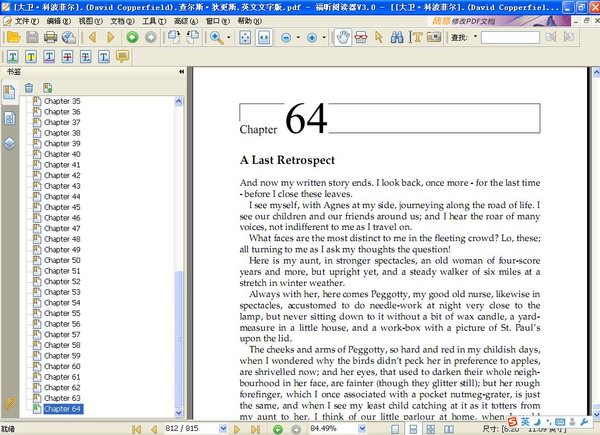Open the zoom-out dropdown arrow
The image size is (600, 435).
click(298, 37)
